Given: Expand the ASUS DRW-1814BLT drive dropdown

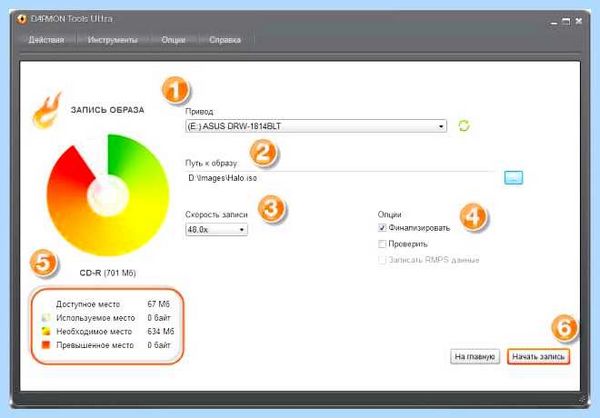Looking at the screenshot, I should click(316, 126).
